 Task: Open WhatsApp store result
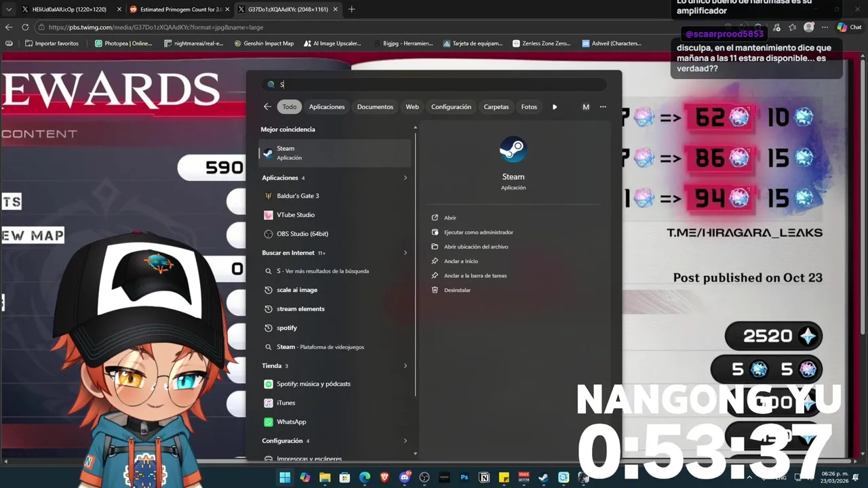coord(335,422)
